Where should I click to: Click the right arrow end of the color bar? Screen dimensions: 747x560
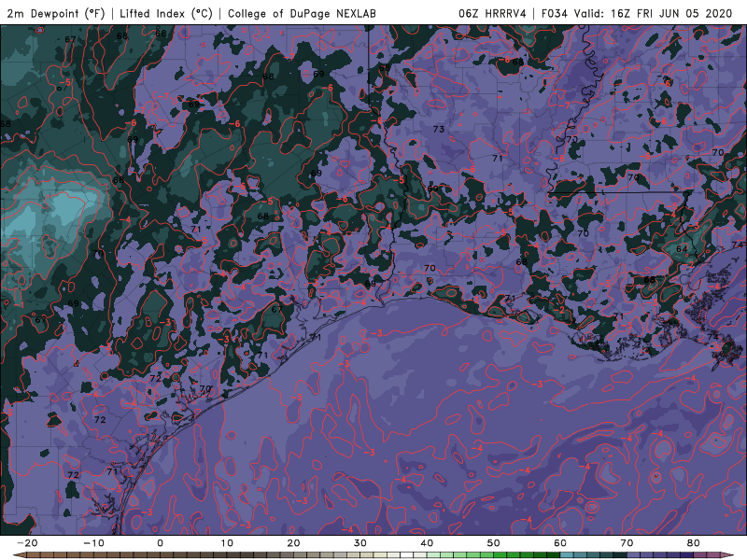point(728,555)
